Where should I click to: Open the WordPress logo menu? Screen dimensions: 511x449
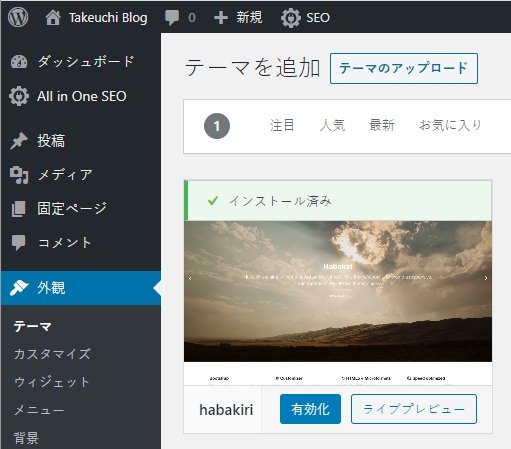coord(18,17)
